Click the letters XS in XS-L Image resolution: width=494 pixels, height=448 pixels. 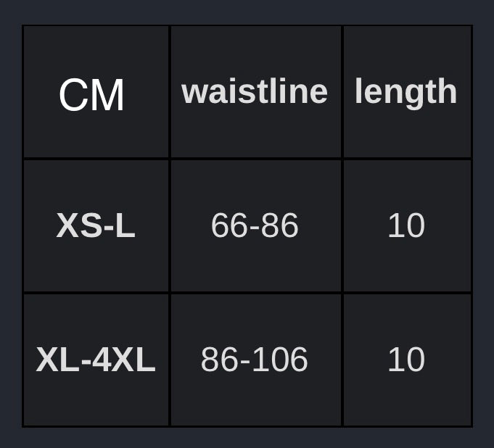79,225
